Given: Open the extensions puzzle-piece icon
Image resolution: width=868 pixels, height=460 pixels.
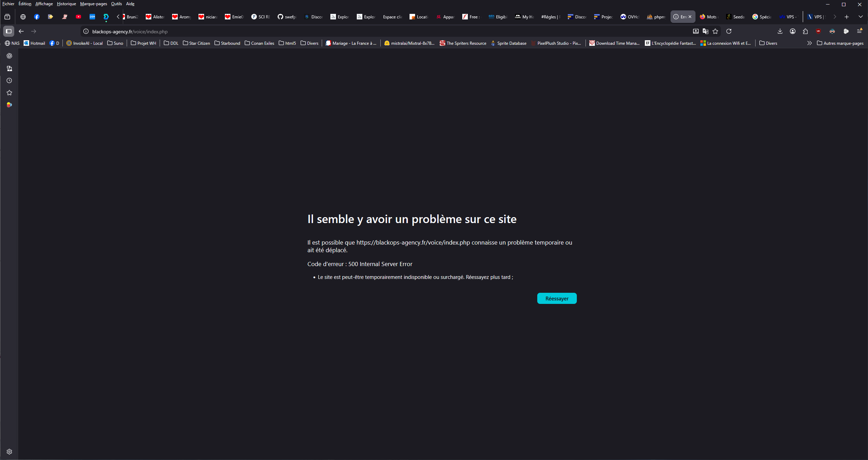Looking at the screenshot, I should (x=805, y=31).
